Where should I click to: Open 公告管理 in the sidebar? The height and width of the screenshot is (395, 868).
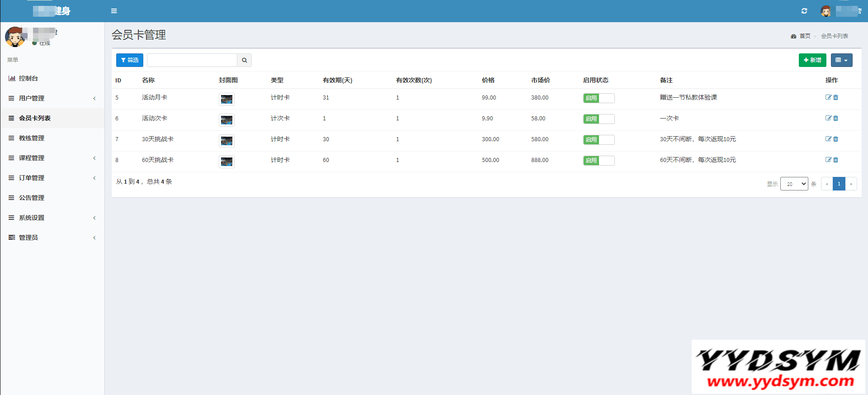click(x=32, y=198)
